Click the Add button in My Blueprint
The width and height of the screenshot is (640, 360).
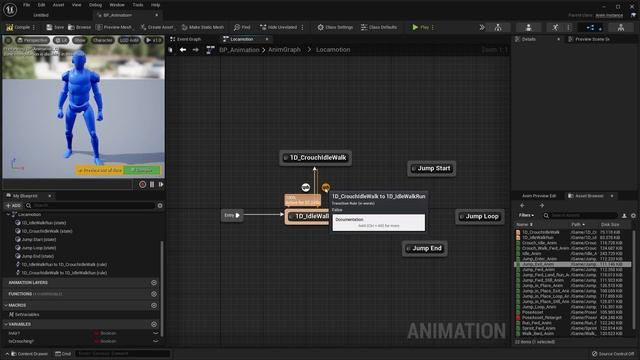(13, 205)
